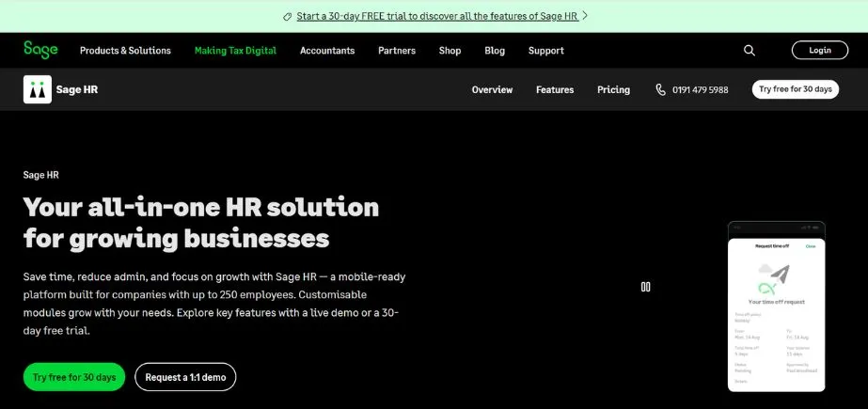Click the Login button

820,50
